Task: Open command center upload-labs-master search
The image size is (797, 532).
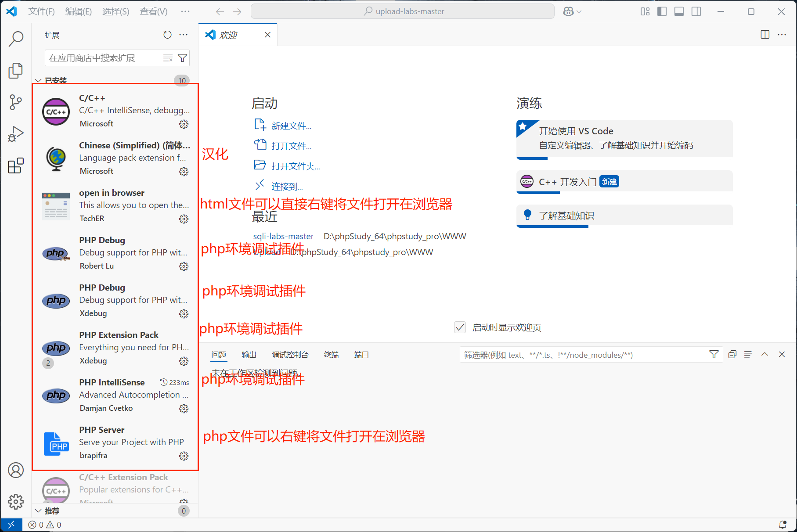Action: [x=403, y=11]
